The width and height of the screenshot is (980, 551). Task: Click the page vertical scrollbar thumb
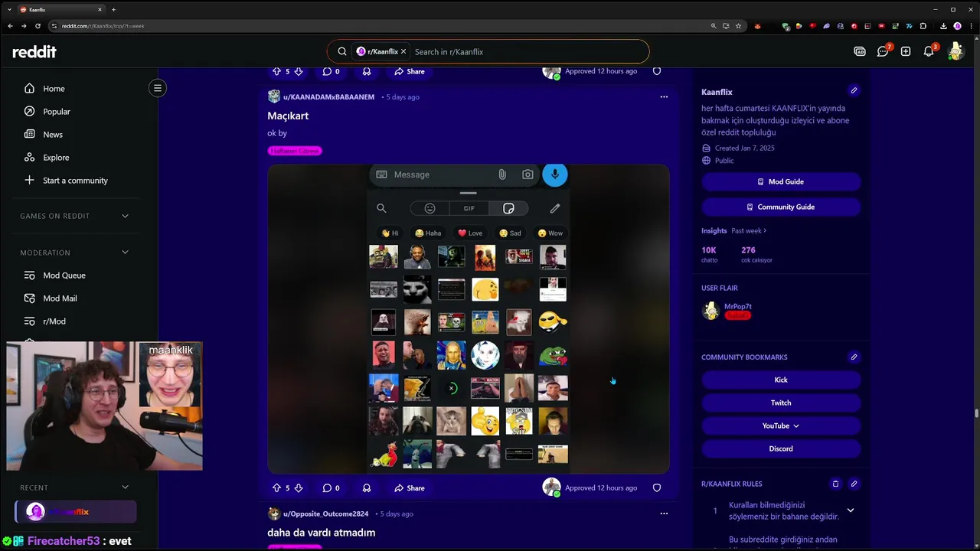(x=976, y=414)
